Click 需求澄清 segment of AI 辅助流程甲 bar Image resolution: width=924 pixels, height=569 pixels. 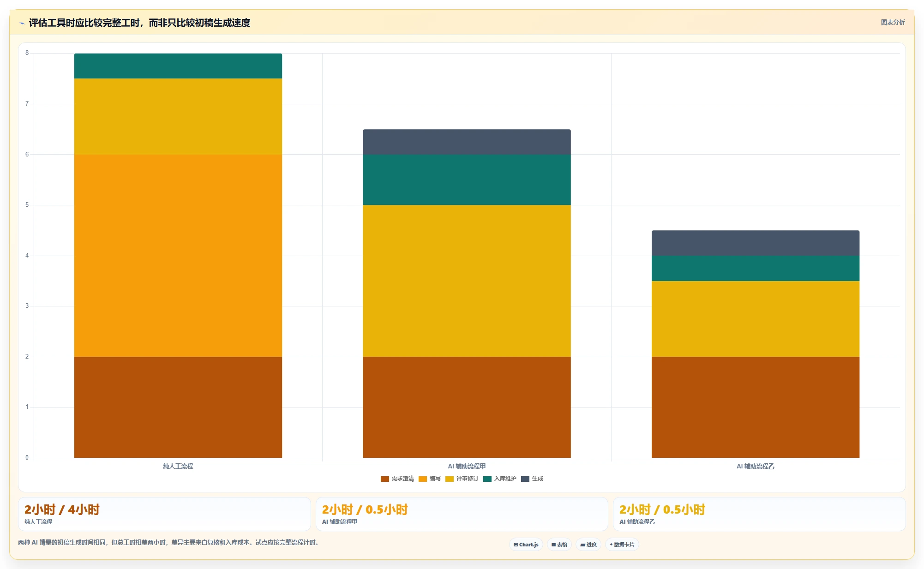pyautogui.click(x=467, y=407)
